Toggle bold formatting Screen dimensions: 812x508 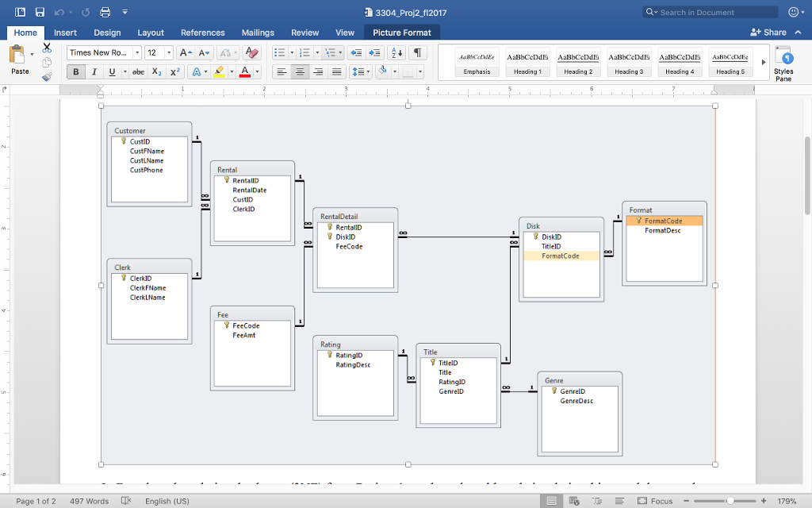75,71
